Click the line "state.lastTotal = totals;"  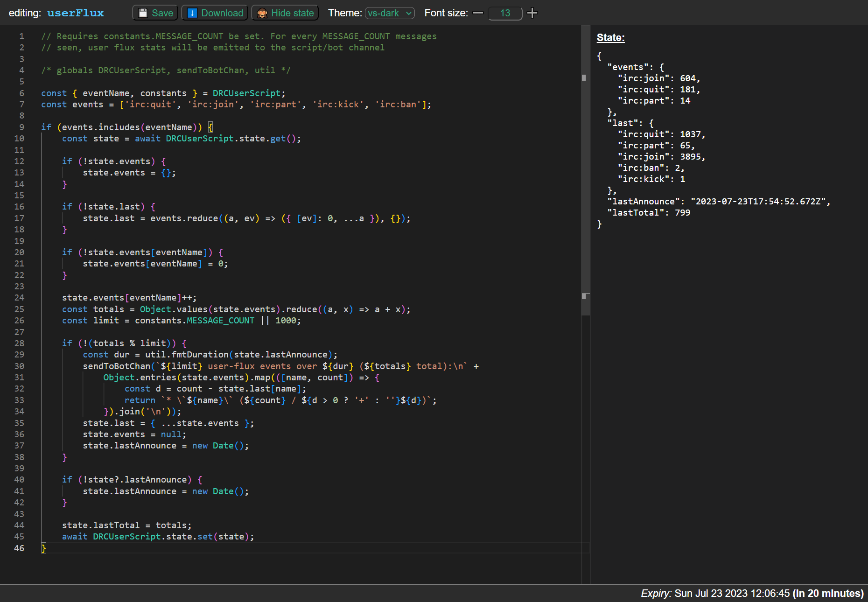coord(126,525)
